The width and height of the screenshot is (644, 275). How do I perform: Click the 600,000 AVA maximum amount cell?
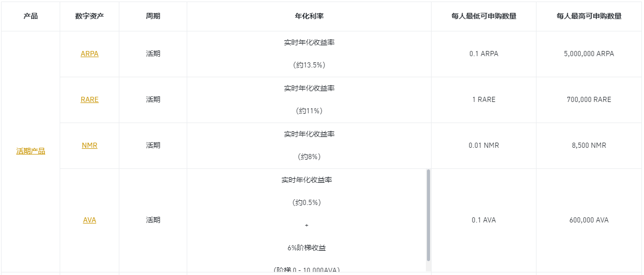coord(589,220)
